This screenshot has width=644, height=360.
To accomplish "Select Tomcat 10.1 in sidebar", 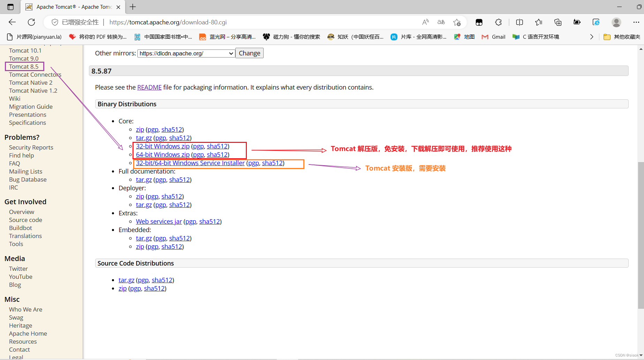I will (25, 51).
